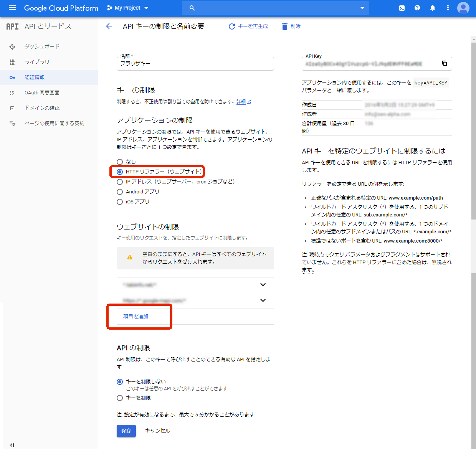Image resolution: width=476 pixels, height=449 pixels.
Task: Go to ダッシュボード in the sidebar
Action: (42, 46)
